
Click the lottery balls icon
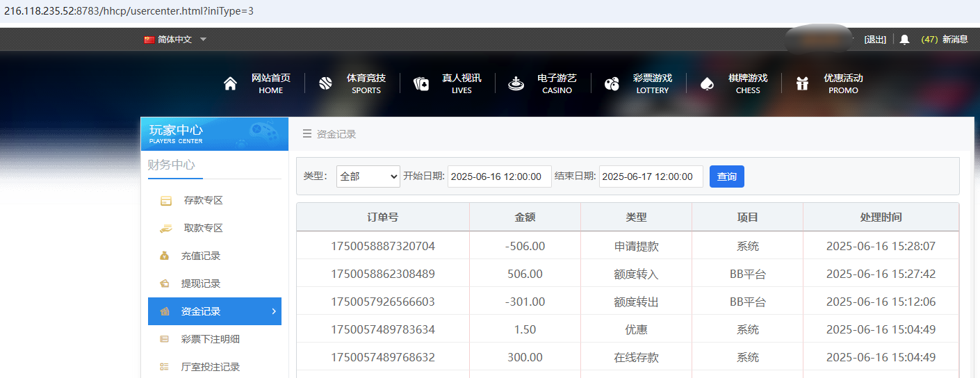click(612, 84)
